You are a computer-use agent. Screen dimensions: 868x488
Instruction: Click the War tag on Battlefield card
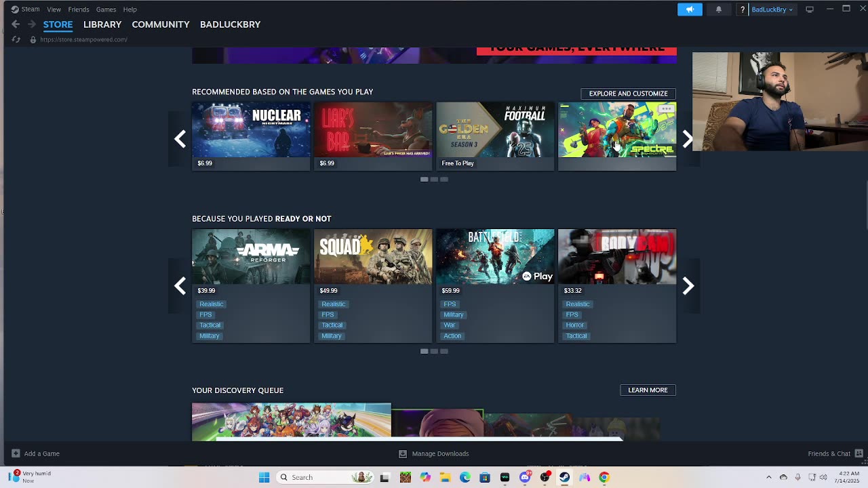[x=449, y=325]
